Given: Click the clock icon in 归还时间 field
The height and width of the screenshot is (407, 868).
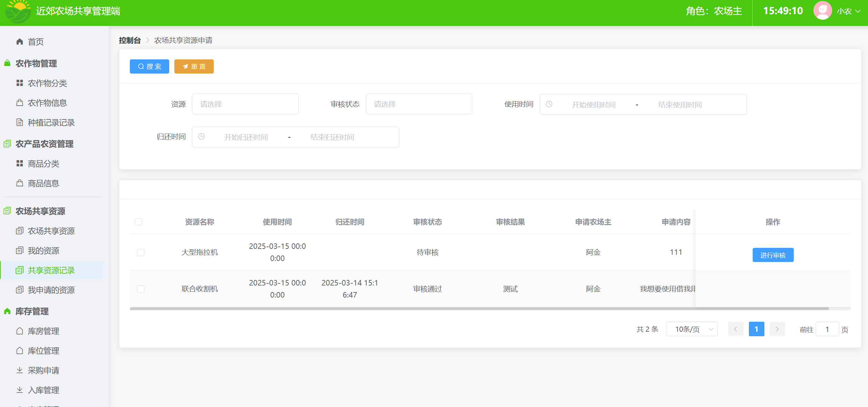Looking at the screenshot, I should click(x=201, y=137).
